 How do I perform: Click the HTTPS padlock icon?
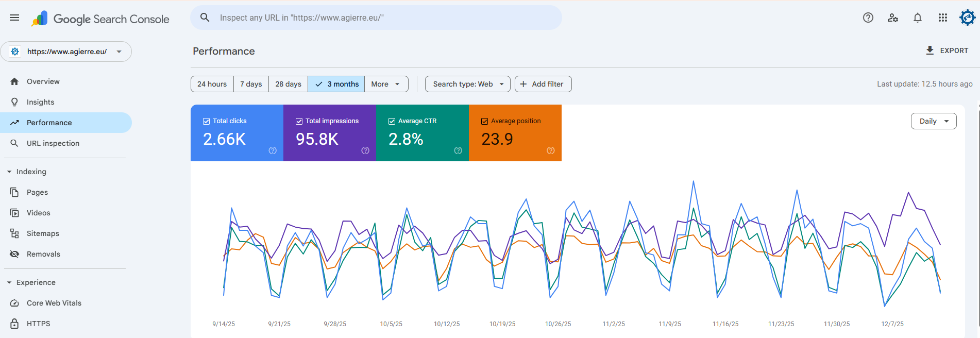[x=14, y=324]
